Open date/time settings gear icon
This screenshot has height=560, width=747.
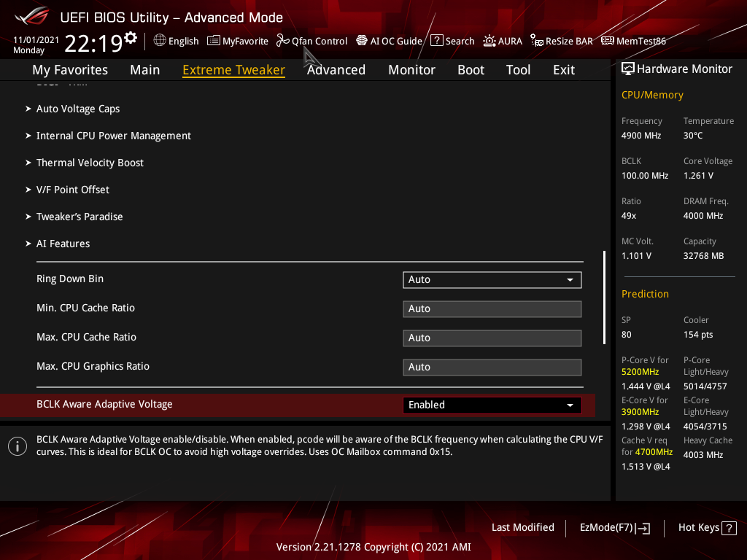[x=131, y=37]
